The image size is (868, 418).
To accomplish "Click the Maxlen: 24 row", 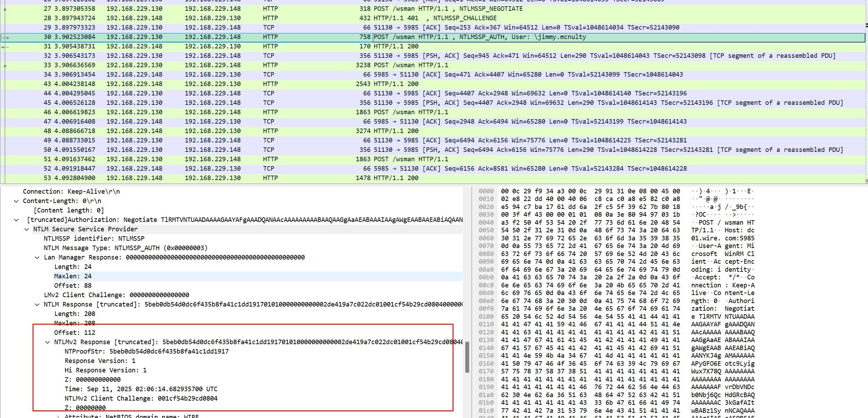I will coord(73,276).
